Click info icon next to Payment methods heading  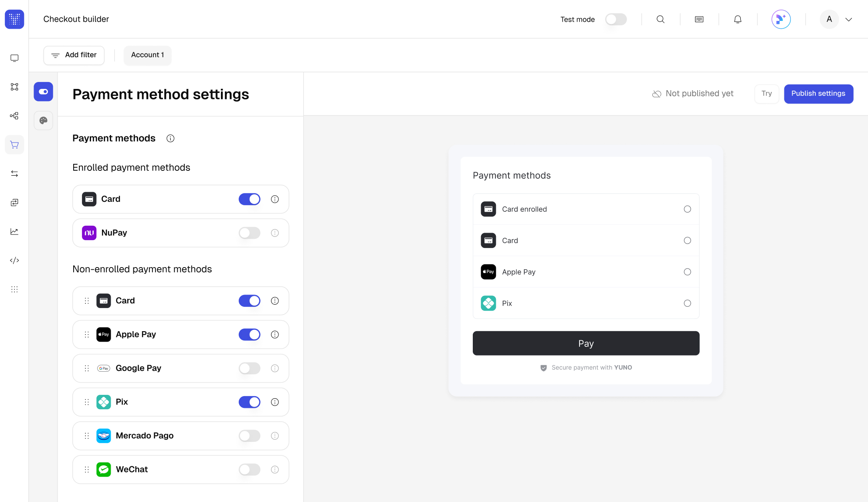(170, 138)
